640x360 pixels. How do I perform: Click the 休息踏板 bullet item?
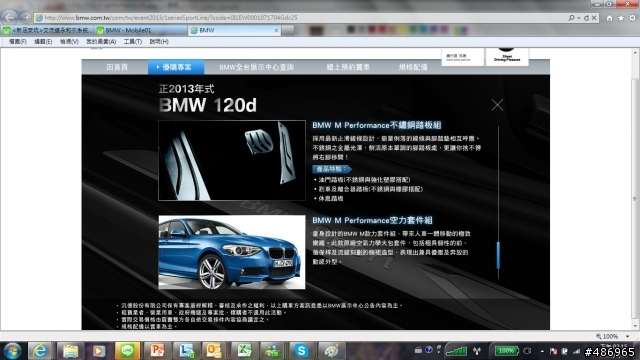[331, 198]
